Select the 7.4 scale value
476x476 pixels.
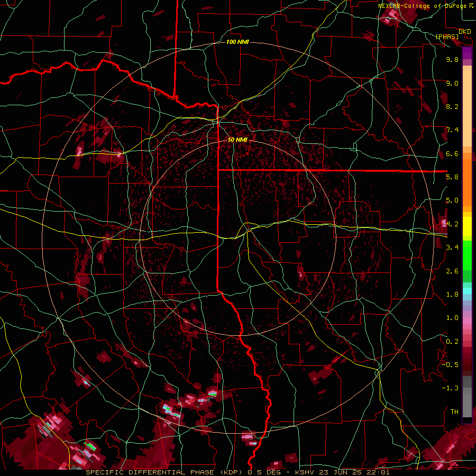[452, 130]
